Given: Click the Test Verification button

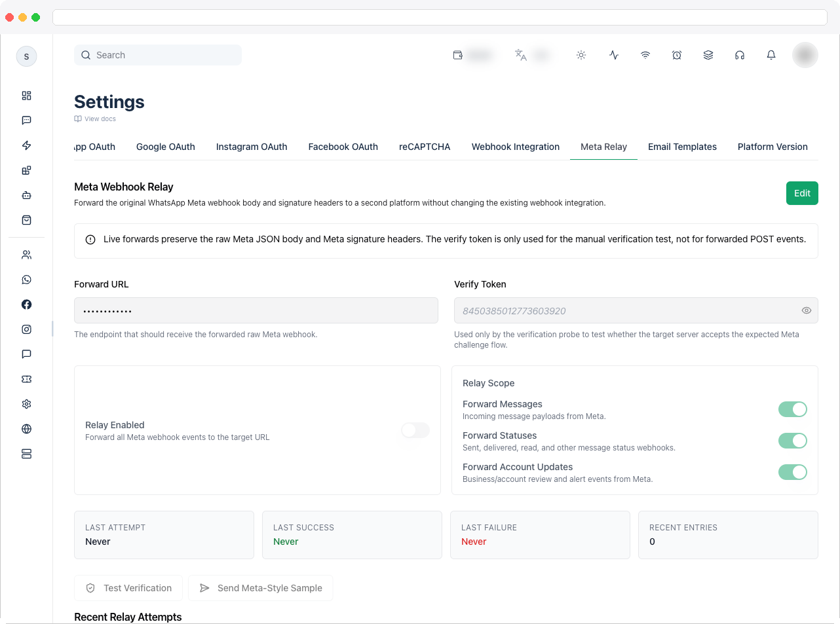Looking at the screenshot, I should 128,588.
